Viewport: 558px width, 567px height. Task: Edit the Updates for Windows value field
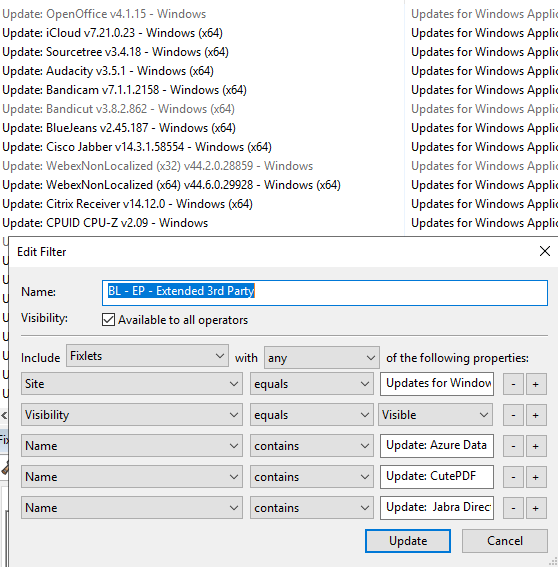[437, 384]
